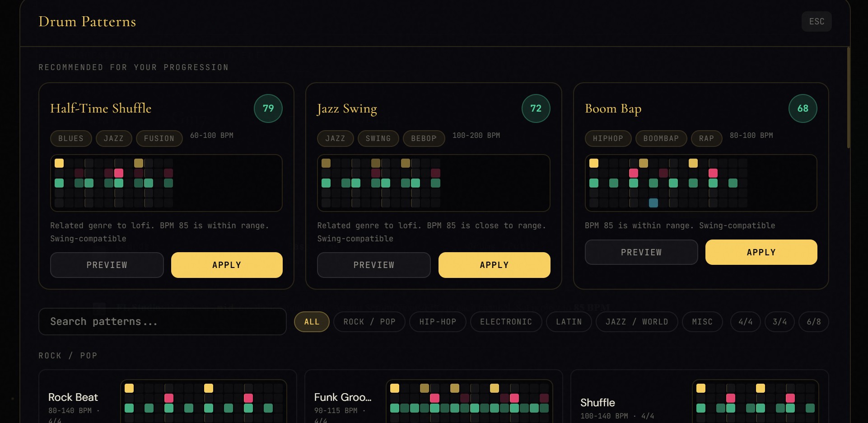Viewport: 868px width, 423px height.
Task: Click the Search patterns input field
Action: point(163,321)
